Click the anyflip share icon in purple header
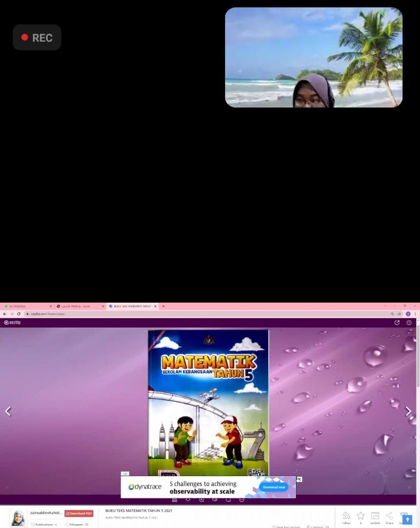The height and width of the screenshot is (528, 420). [397, 323]
